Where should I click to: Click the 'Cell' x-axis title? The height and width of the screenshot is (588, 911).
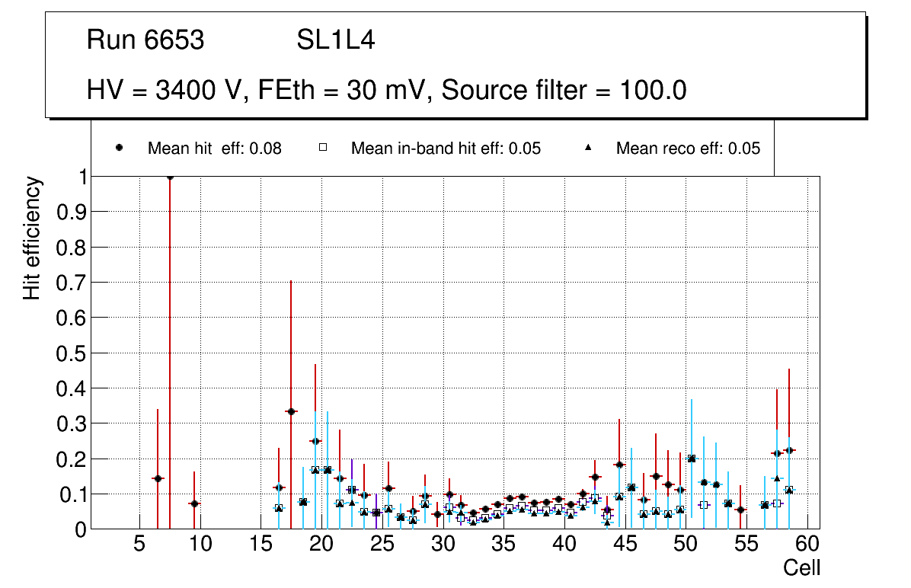click(801, 568)
